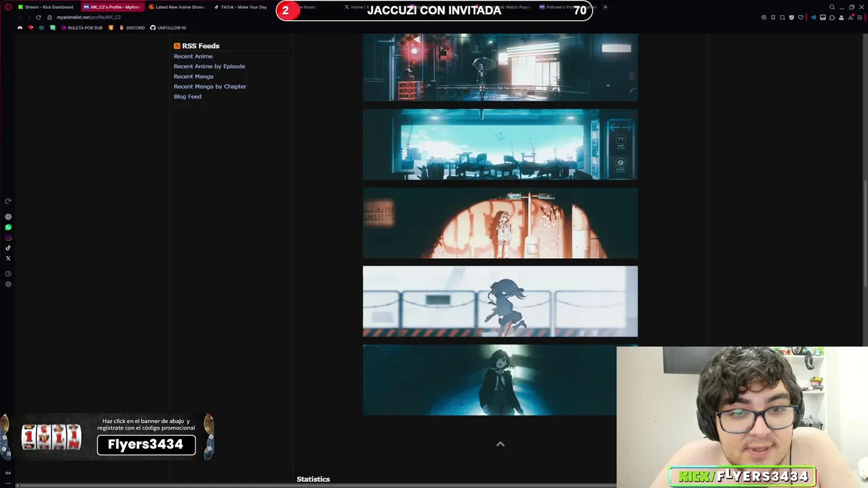
Task: Open Instagram in the Opera sidebar
Action: pos(8,237)
